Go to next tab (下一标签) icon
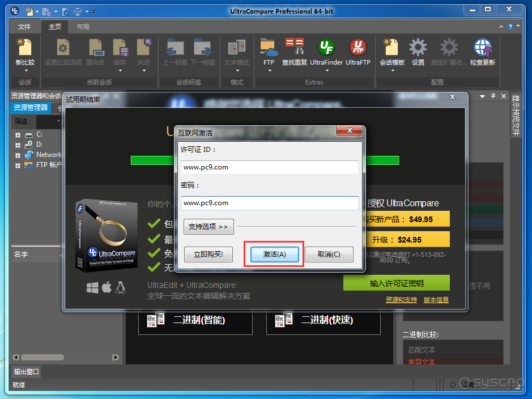Viewport: 532px width, 399px height. click(x=203, y=48)
